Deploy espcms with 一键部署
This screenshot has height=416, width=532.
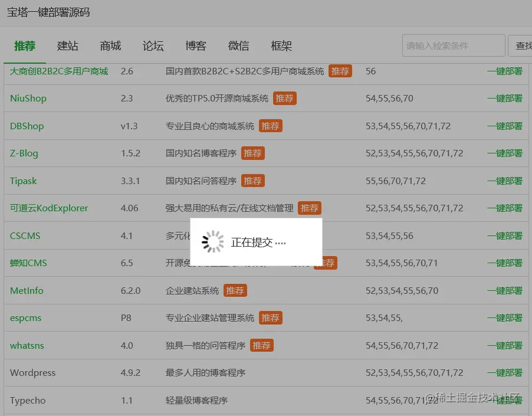pyautogui.click(x=504, y=318)
